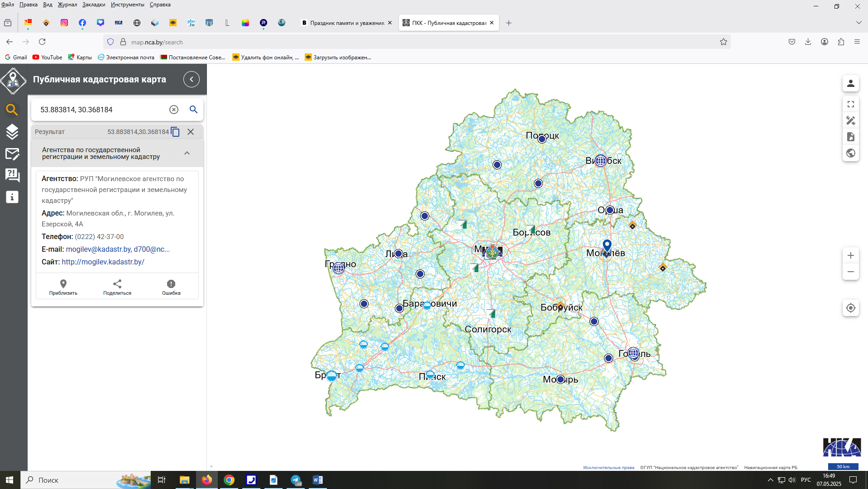This screenshot has width=868, height=489.
Task: Switch basemap with globe icon
Action: 850,153
